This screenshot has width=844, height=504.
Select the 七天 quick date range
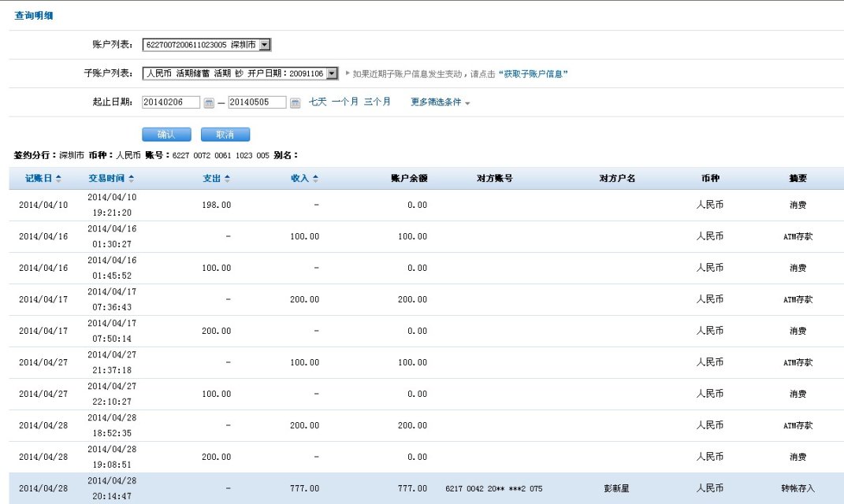(x=318, y=102)
